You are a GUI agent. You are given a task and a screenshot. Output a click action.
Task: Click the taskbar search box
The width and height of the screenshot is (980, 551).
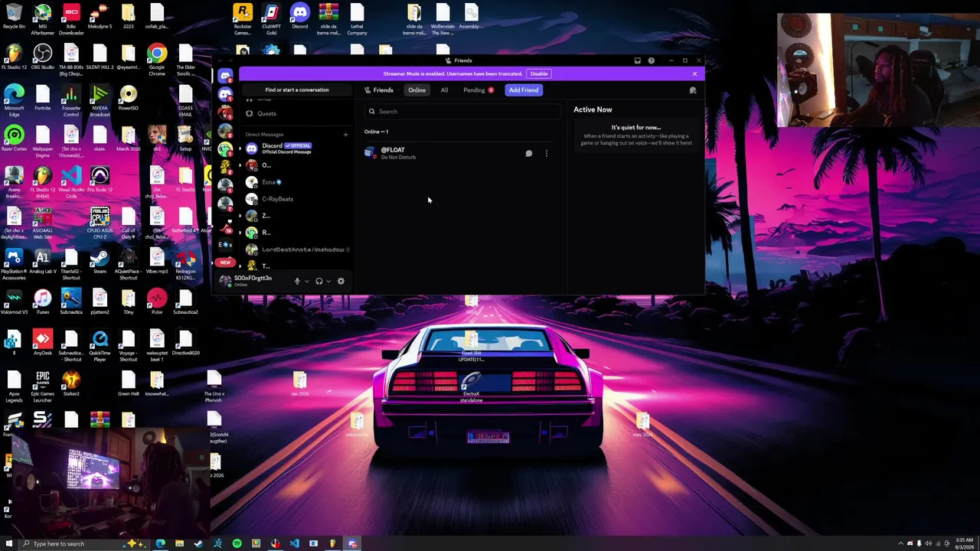tap(84, 543)
